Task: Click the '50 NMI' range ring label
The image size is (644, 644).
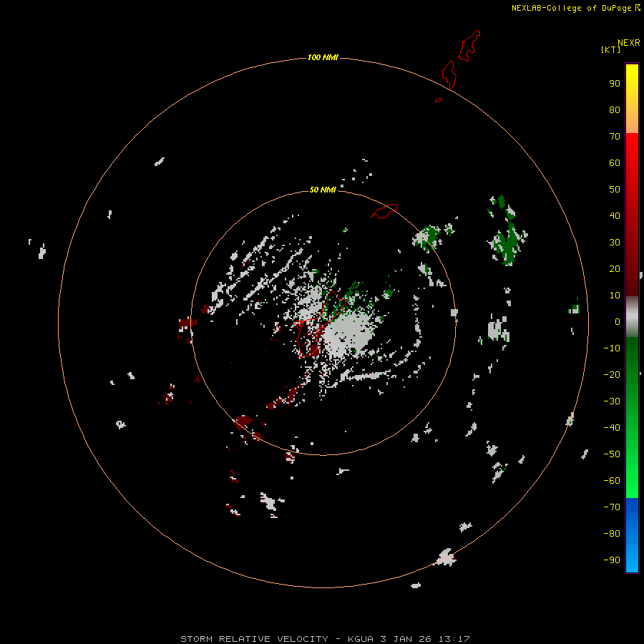Action: tap(323, 190)
